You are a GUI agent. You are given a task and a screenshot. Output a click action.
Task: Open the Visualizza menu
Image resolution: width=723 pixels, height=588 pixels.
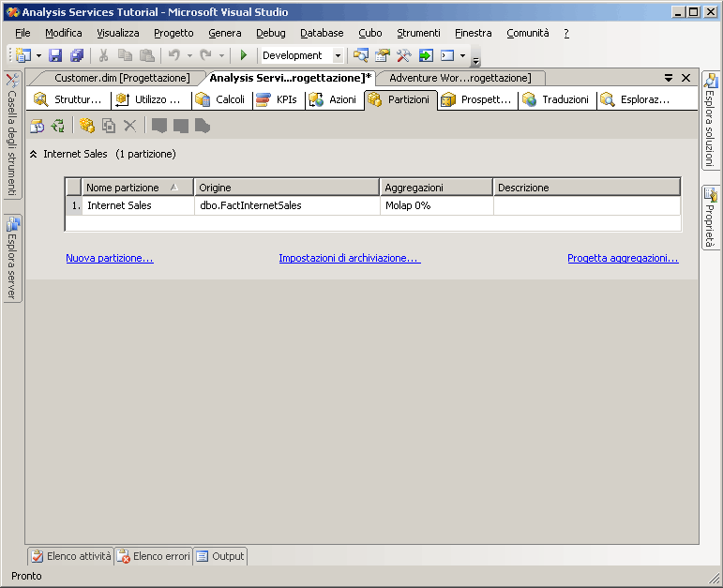[118, 33]
